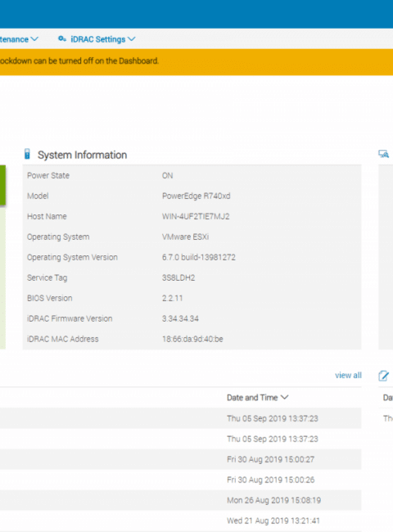
Task: Select the service tag 3S8LDH2
Action: point(178,277)
